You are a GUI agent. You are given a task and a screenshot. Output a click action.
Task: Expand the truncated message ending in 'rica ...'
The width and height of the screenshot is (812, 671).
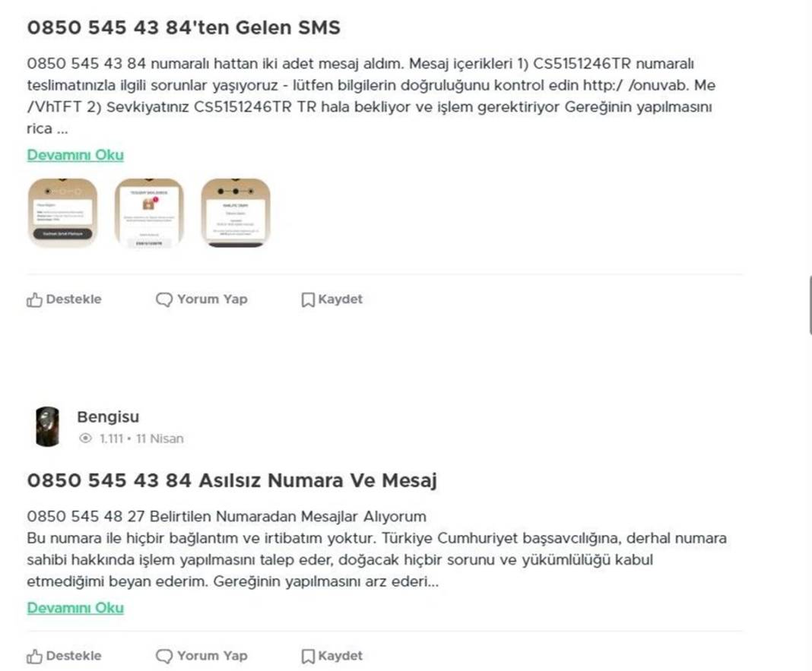point(75,155)
